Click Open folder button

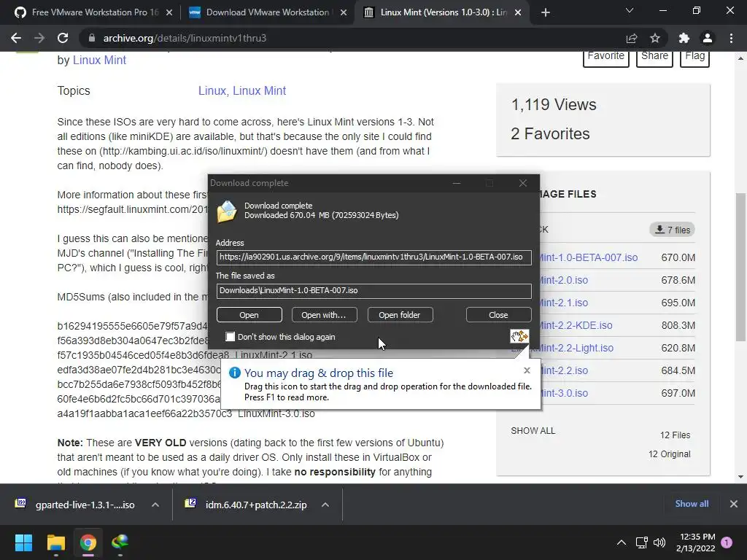pos(400,315)
